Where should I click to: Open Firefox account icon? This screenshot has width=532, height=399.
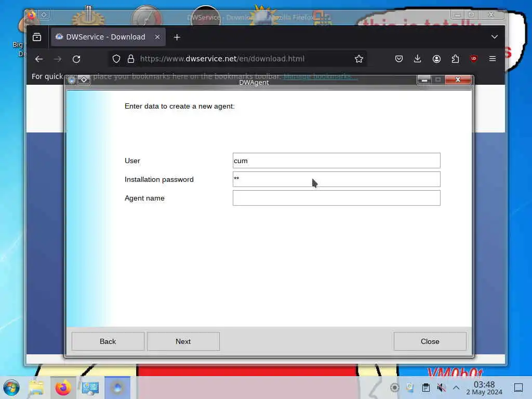436,59
